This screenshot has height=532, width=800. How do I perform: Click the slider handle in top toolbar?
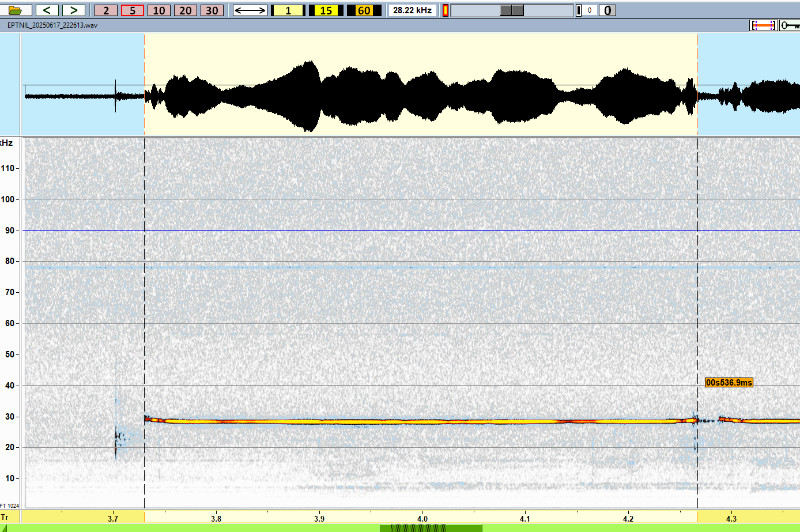(x=511, y=10)
